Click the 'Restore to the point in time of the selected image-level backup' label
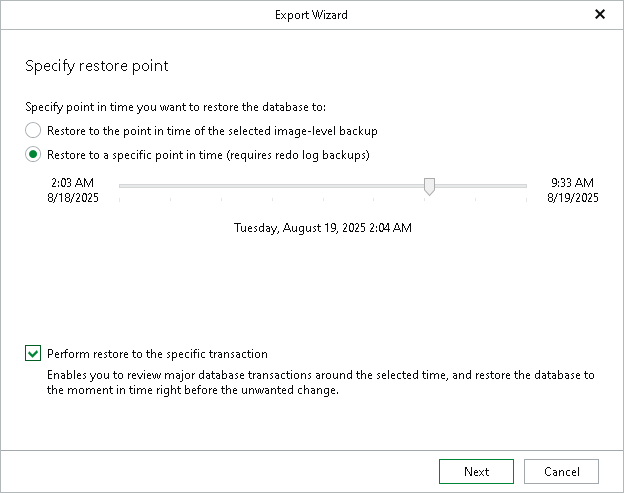The image size is (624, 493). 212,131
